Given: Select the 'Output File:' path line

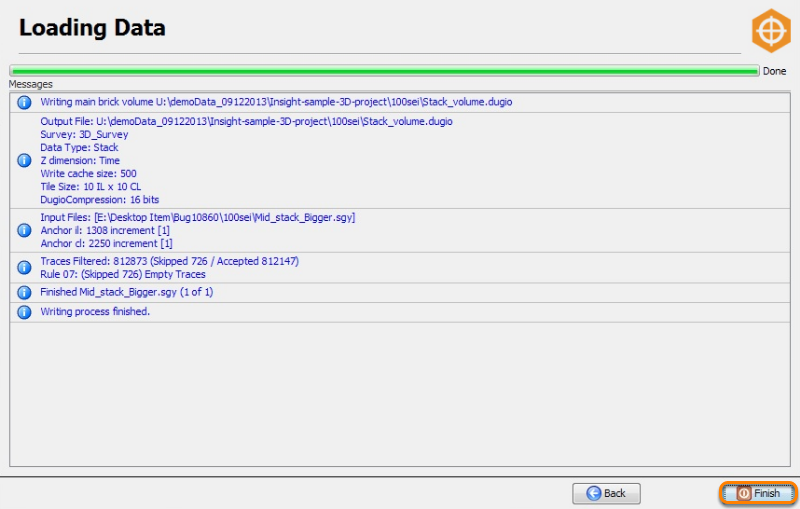Looking at the screenshot, I should click(x=246, y=121).
